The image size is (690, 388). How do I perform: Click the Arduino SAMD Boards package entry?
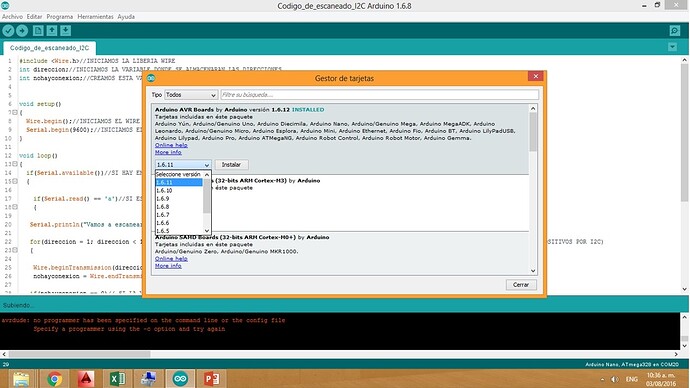tap(340, 254)
